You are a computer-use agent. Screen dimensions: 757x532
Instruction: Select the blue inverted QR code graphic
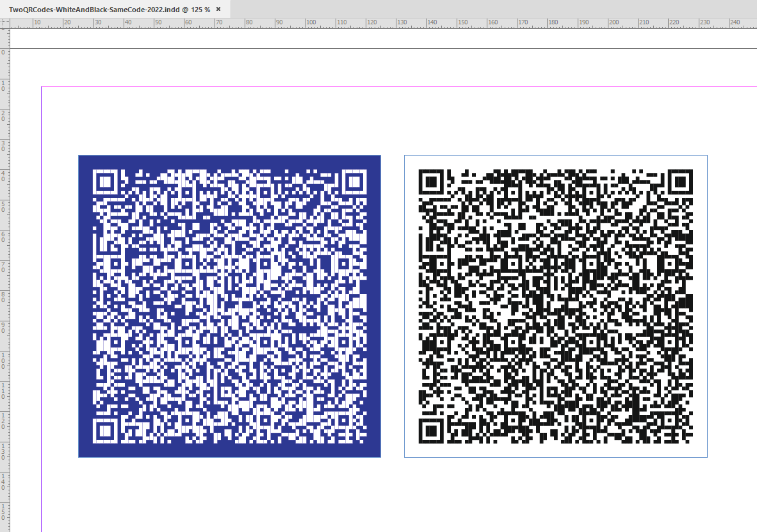[229, 305]
